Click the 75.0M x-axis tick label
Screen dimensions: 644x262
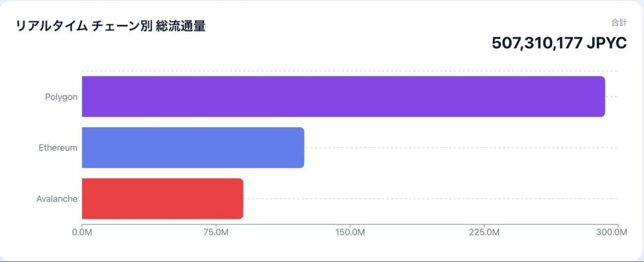pos(216,233)
